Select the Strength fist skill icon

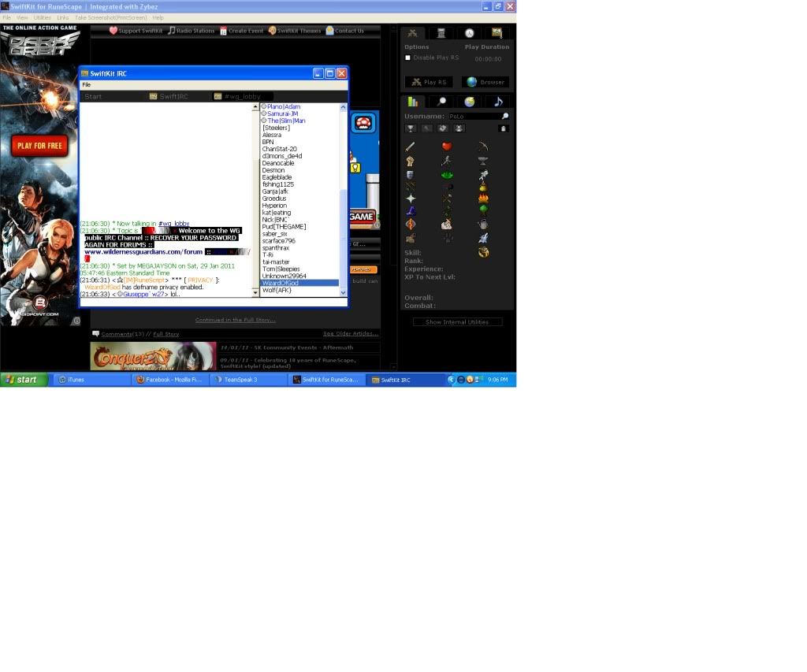pos(410,161)
